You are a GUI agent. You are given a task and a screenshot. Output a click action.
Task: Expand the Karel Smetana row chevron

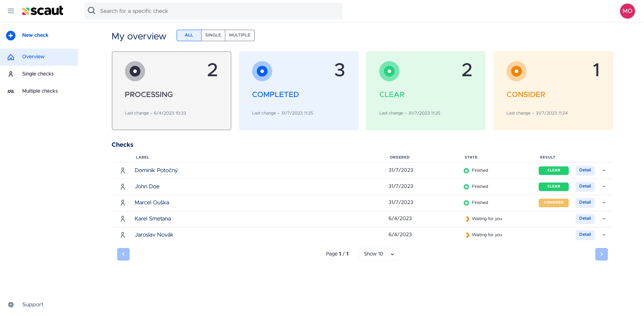pos(604,219)
